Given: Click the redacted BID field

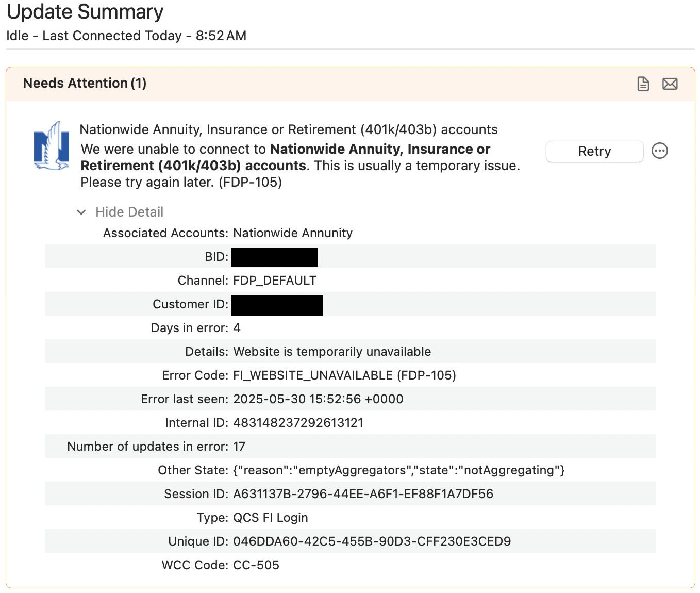Looking at the screenshot, I should click(274, 257).
